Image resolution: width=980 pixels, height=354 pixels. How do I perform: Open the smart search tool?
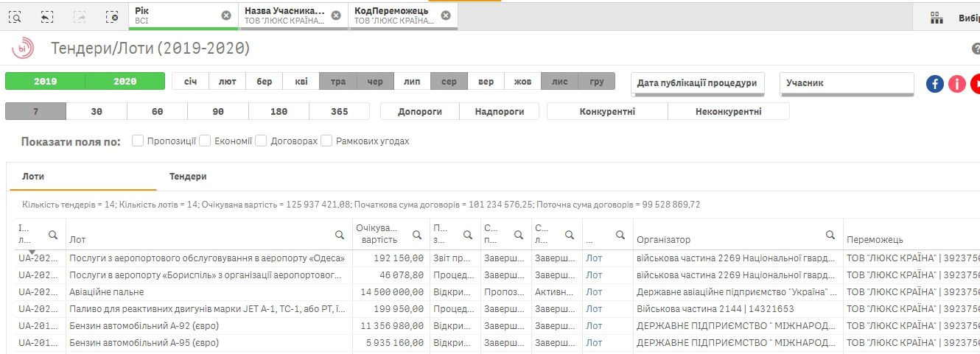15,16
